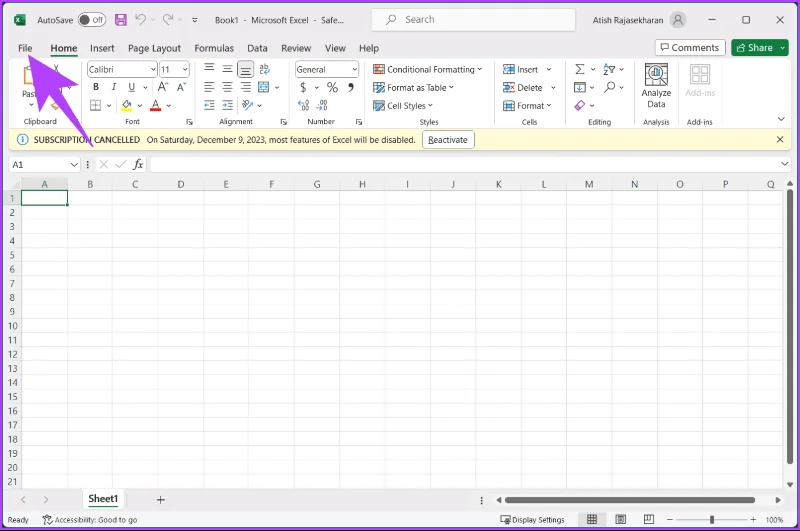
Task: Apply yellow fill color
Action: click(127, 105)
